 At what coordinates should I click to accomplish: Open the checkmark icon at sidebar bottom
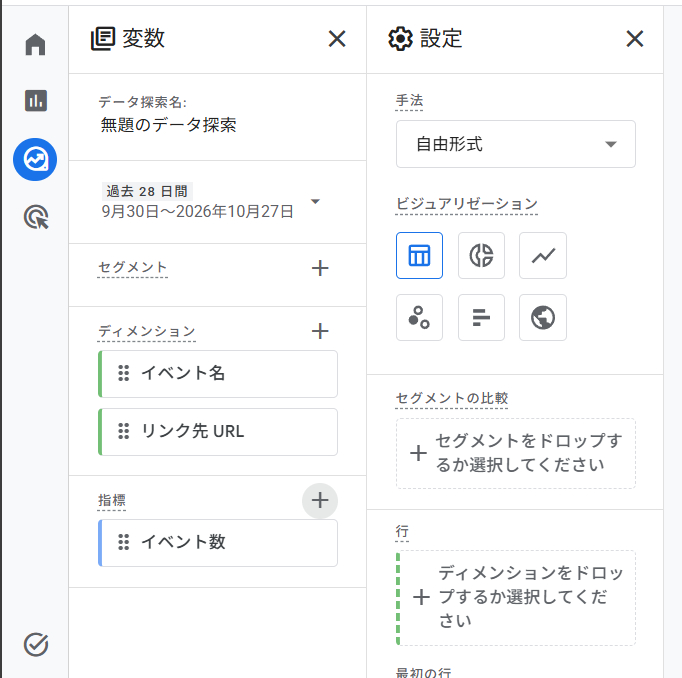click(x=36, y=645)
